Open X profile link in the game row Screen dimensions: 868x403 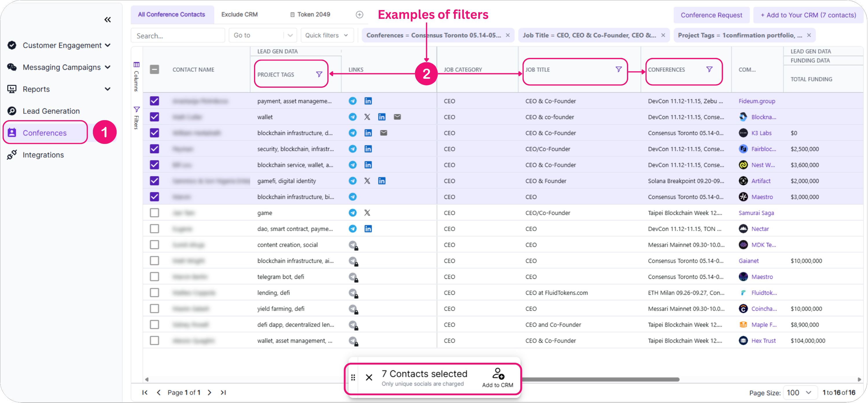367,213
